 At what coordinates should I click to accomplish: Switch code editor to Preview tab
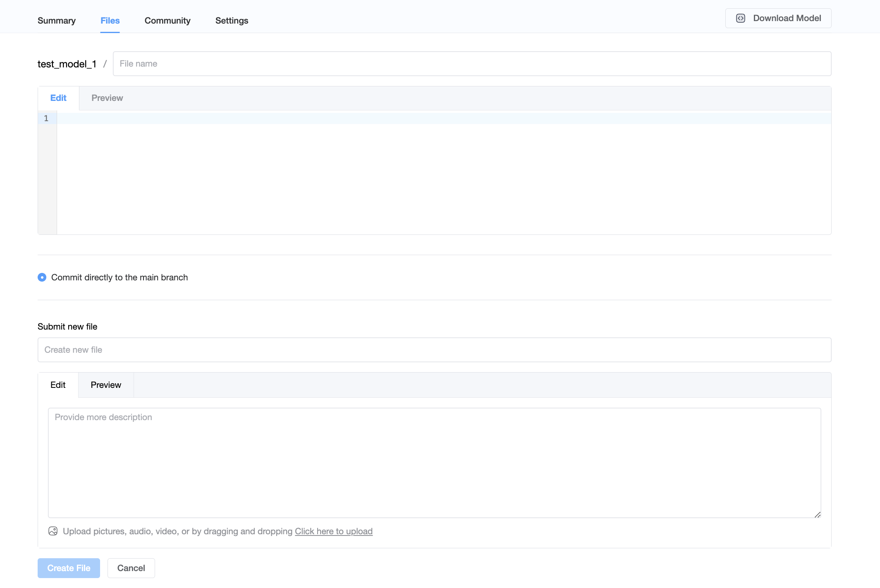(x=107, y=98)
